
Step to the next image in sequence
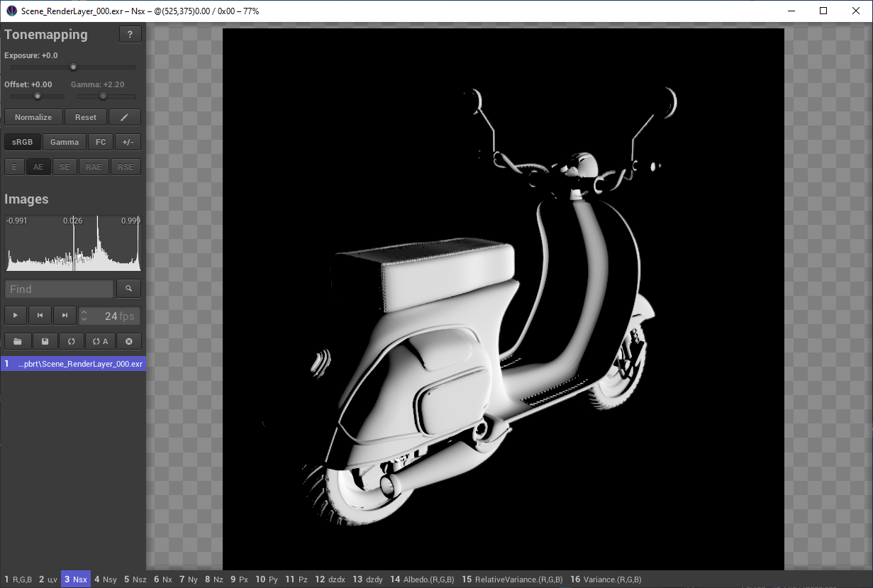65,316
